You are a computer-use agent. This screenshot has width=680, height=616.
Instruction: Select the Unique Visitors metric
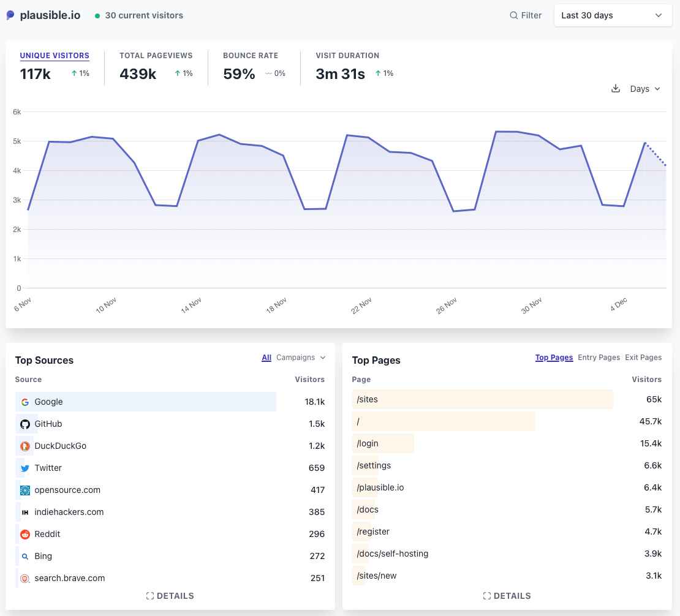55,56
